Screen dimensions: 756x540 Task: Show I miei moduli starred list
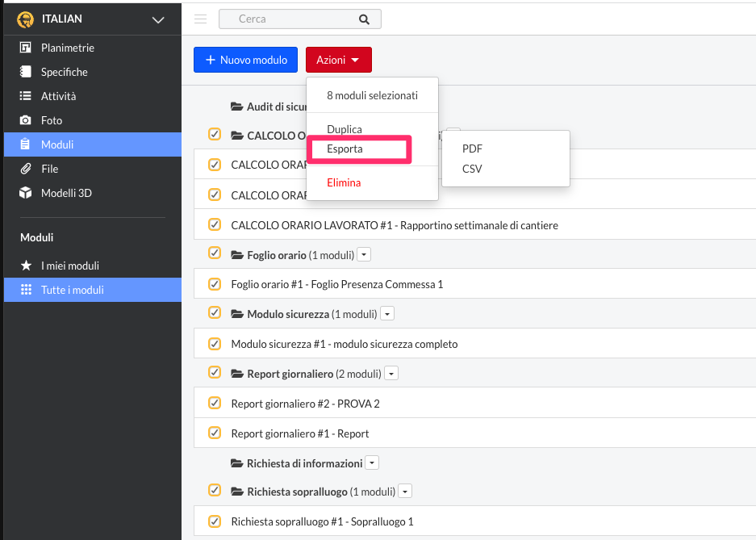point(69,266)
